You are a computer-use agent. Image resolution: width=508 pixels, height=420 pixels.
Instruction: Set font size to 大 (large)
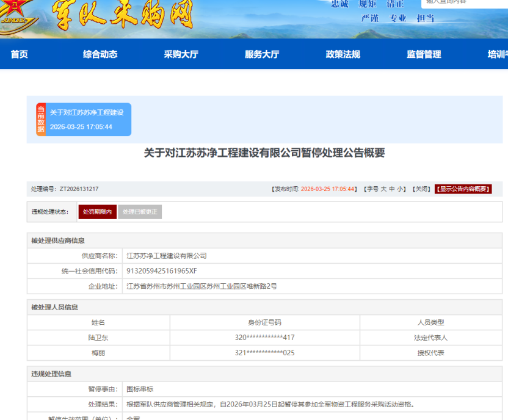tap(383, 189)
